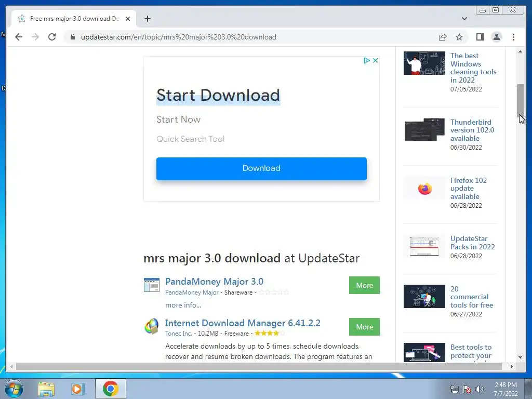532x399 pixels.
Task: Go back using the browser back arrow
Action: pos(19,37)
